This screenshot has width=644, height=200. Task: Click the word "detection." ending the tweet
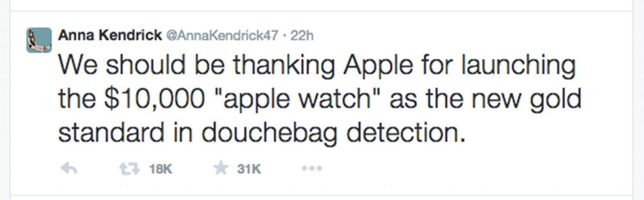405,133
